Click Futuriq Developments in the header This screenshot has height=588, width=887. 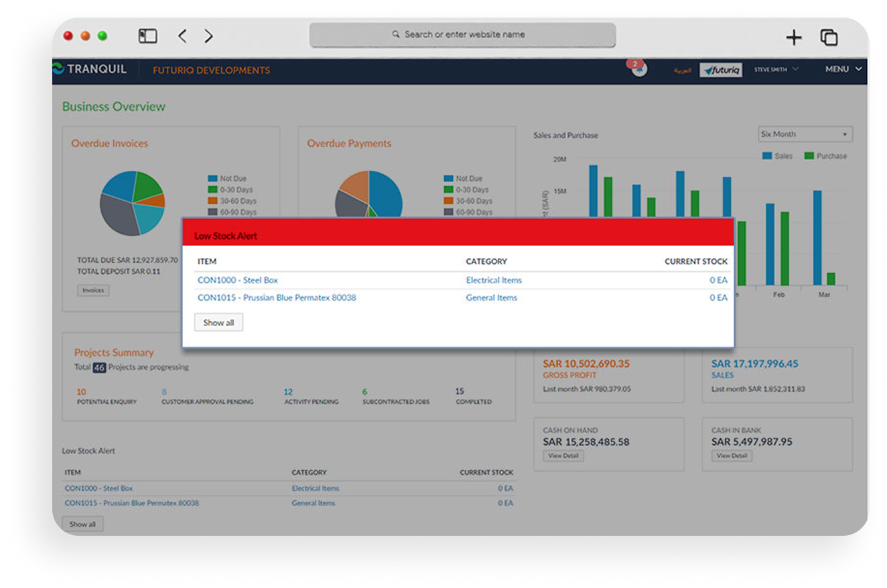pyautogui.click(x=211, y=70)
